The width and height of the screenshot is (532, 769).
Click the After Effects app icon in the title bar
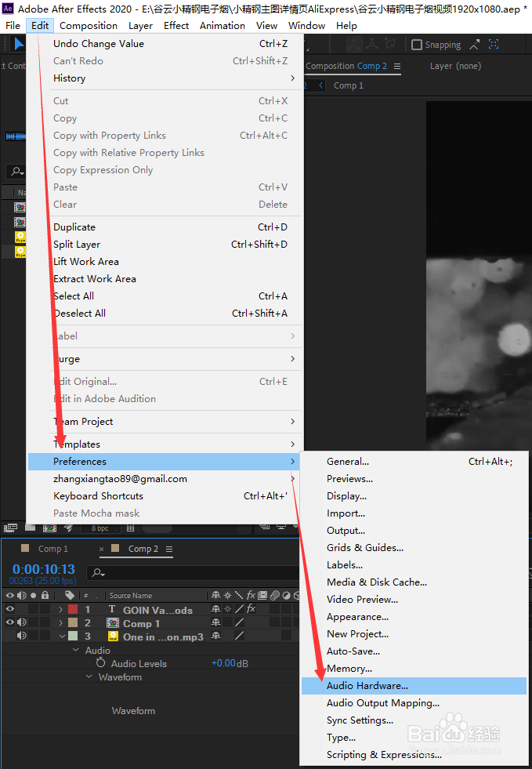8,9
